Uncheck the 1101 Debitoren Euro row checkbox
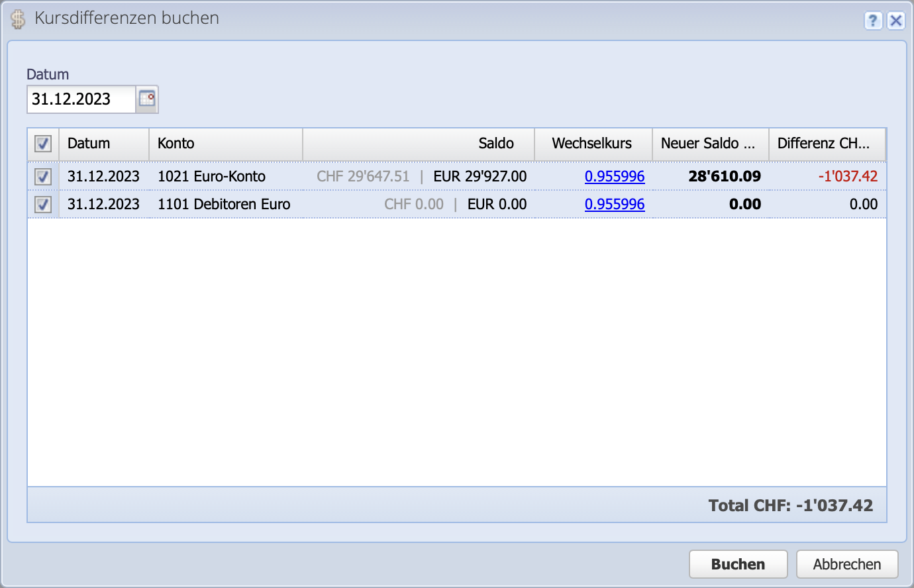 click(x=43, y=205)
